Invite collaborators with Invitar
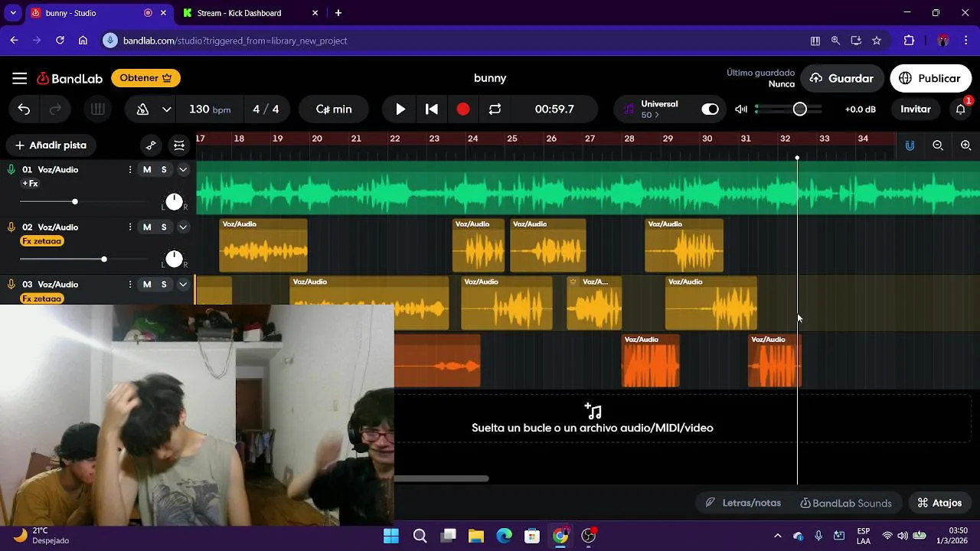Image resolution: width=980 pixels, height=551 pixels. [x=916, y=109]
